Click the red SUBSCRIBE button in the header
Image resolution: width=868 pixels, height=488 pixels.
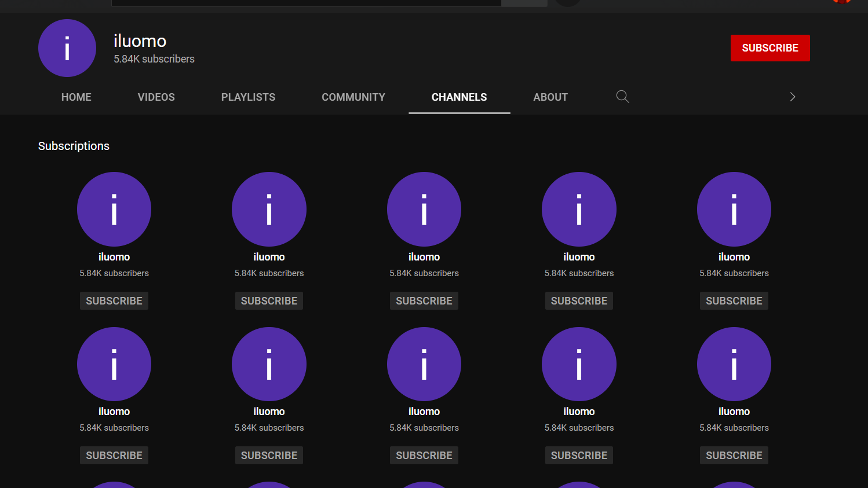coord(770,48)
